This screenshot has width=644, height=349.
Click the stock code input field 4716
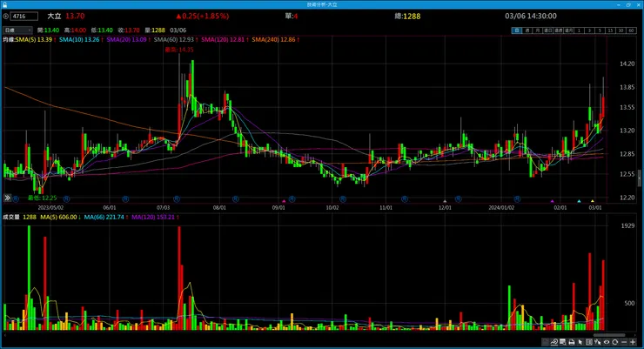pos(24,16)
